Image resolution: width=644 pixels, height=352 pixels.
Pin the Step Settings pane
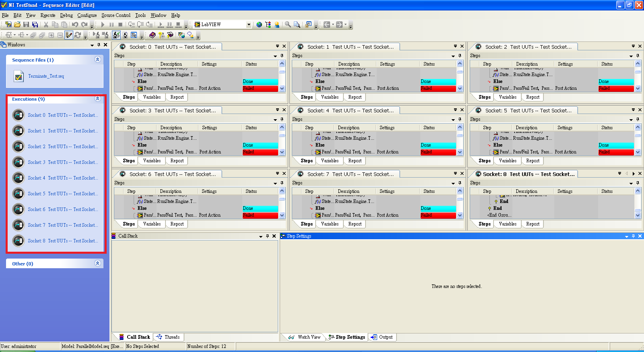633,236
